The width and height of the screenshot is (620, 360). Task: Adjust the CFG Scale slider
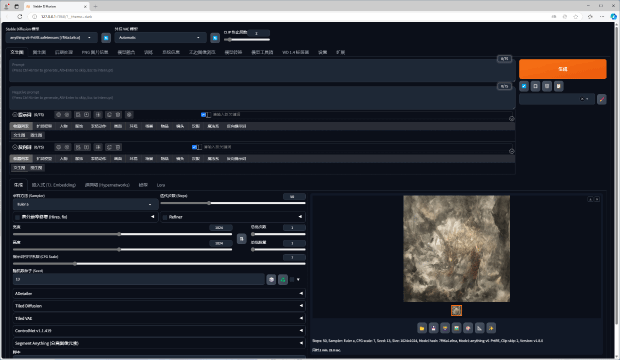pos(159,263)
